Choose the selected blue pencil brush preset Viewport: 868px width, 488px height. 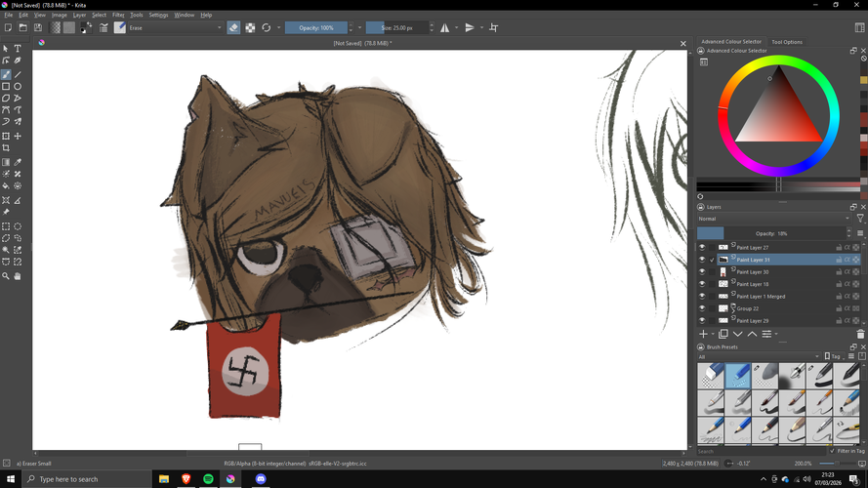click(x=737, y=376)
